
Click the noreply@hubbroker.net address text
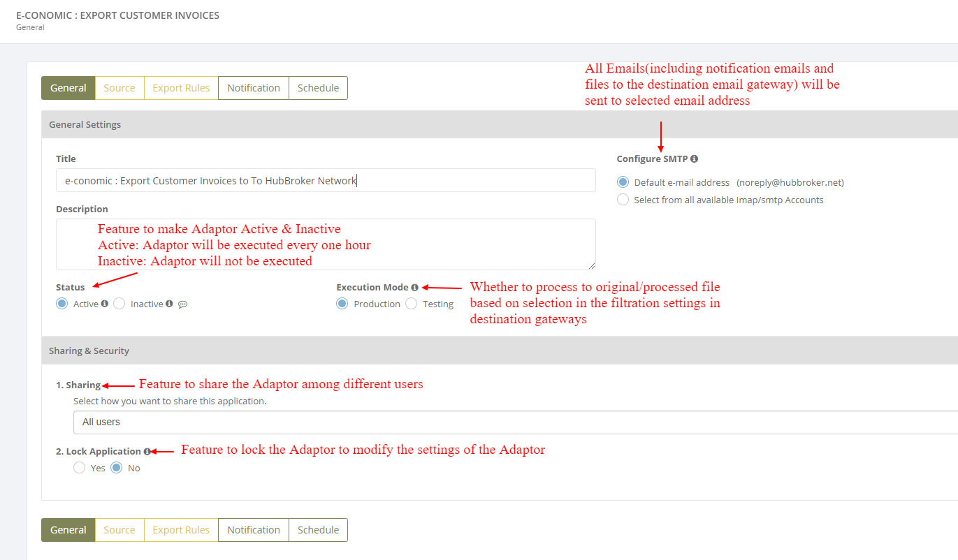[790, 183]
